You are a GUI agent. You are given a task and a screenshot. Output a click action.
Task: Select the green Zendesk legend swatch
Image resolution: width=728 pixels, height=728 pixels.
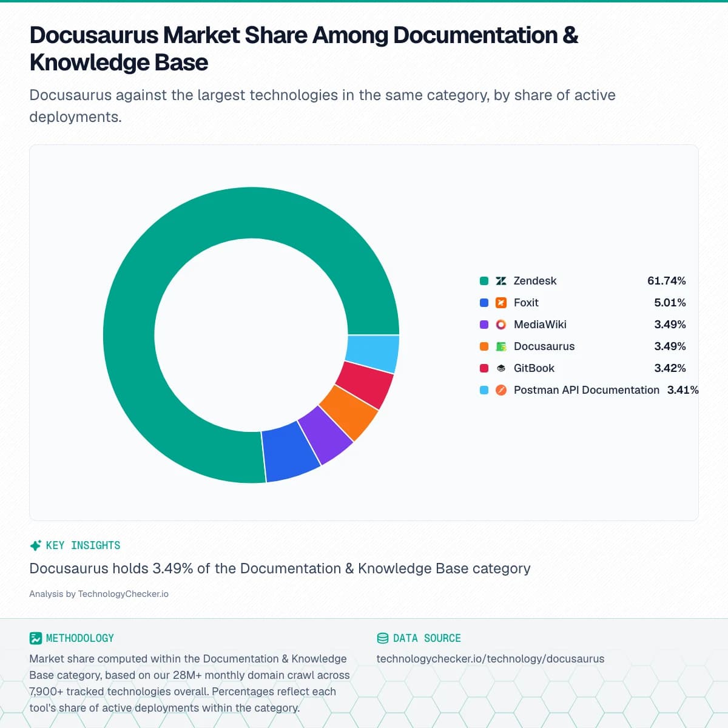click(484, 281)
